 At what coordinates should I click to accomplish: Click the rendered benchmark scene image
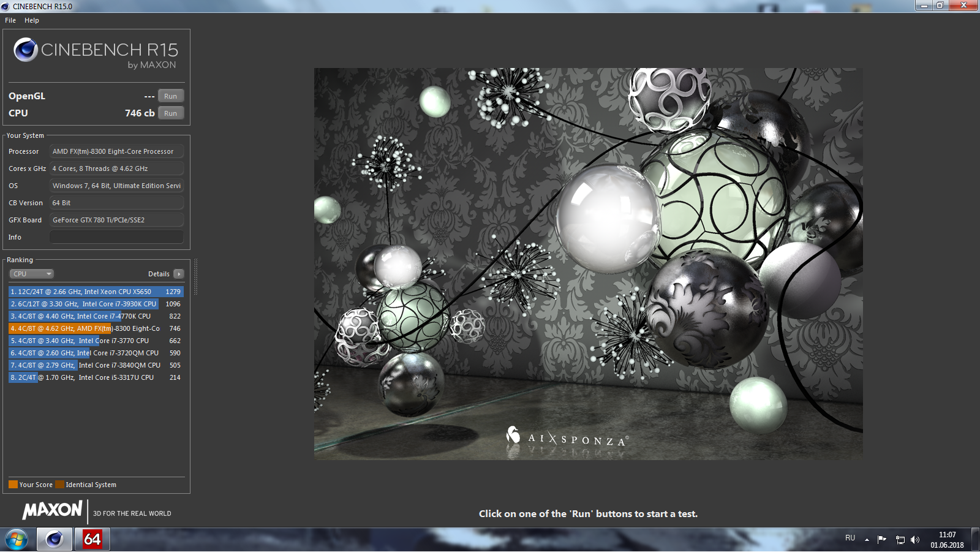(x=589, y=264)
